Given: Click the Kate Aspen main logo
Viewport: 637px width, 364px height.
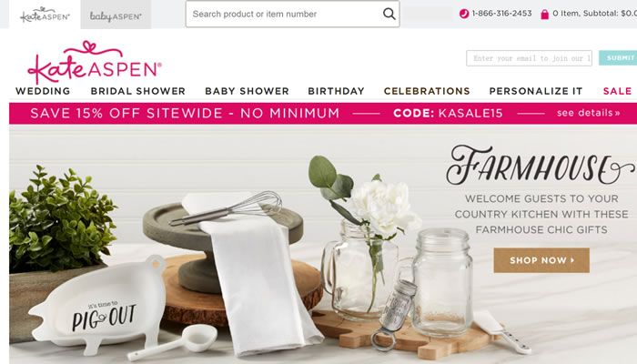Looking at the screenshot, I should click(x=95, y=62).
